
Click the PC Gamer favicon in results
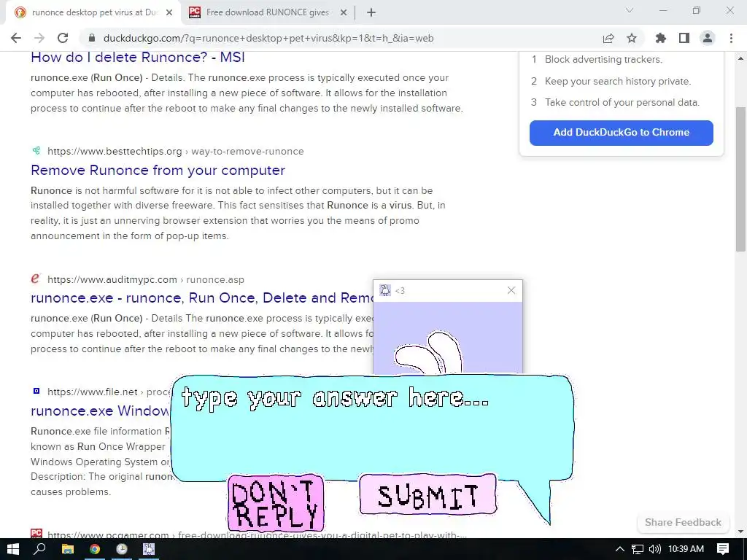tap(36, 533)
